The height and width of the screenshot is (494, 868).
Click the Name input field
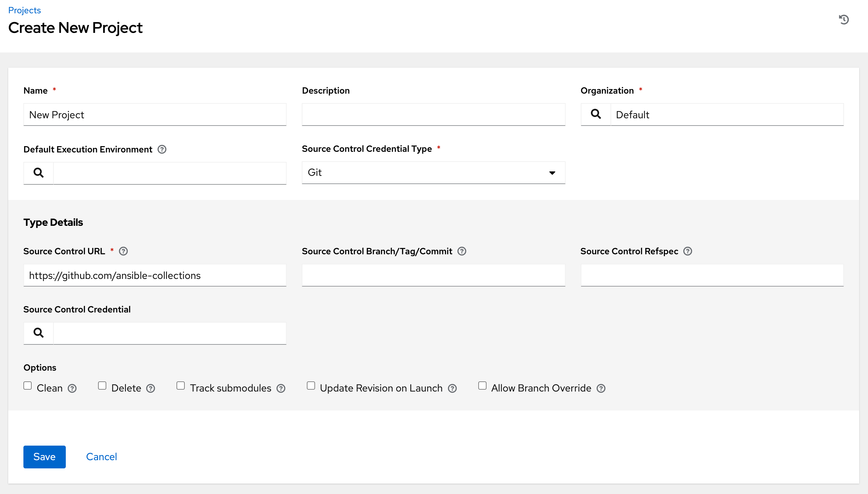click(x=155, y=115)
